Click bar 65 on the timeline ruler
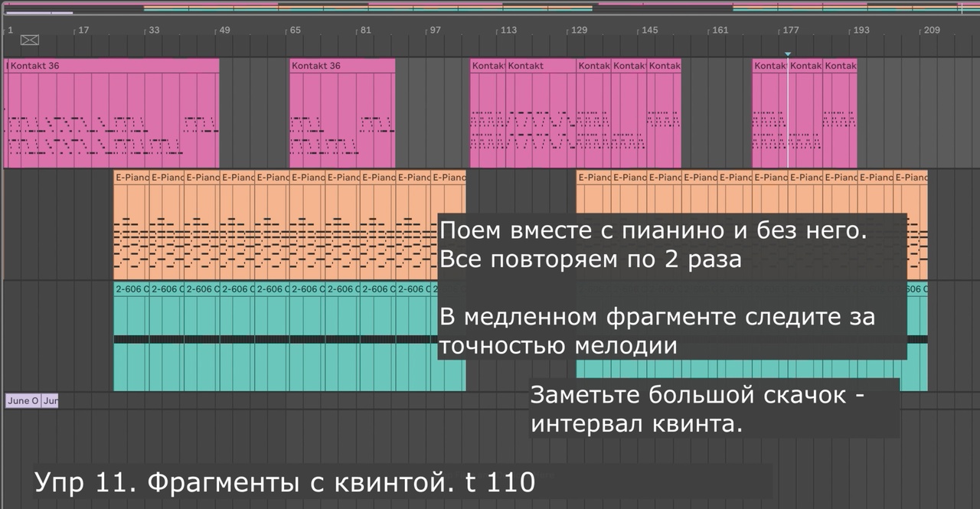The height and width of the screenshot is (509, 980). (x=295, y=31)
